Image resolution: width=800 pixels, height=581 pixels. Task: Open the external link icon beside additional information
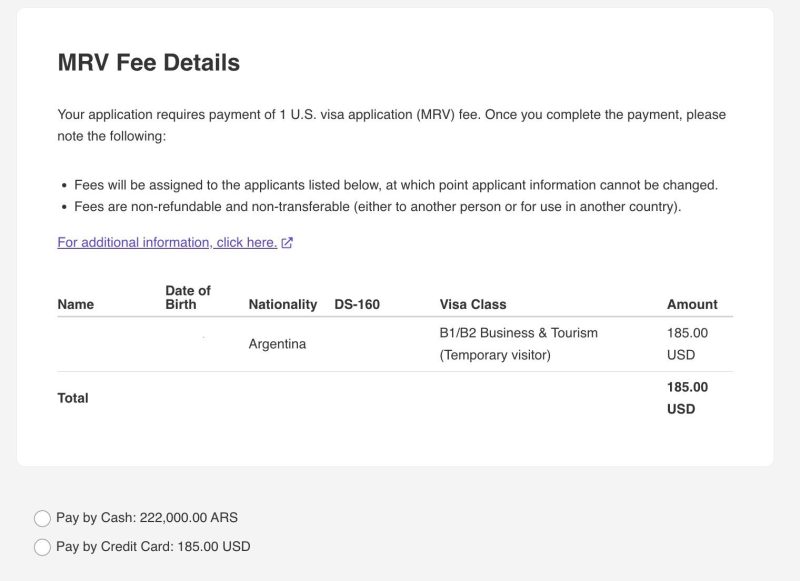click(287, 243)
